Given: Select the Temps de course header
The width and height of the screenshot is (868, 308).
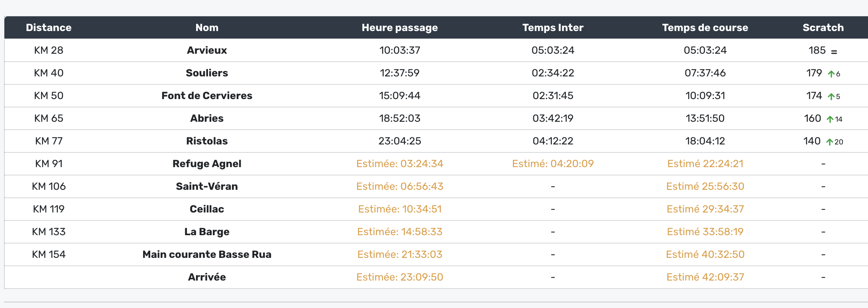Looking at the screenshot, I should coord(705,27).
